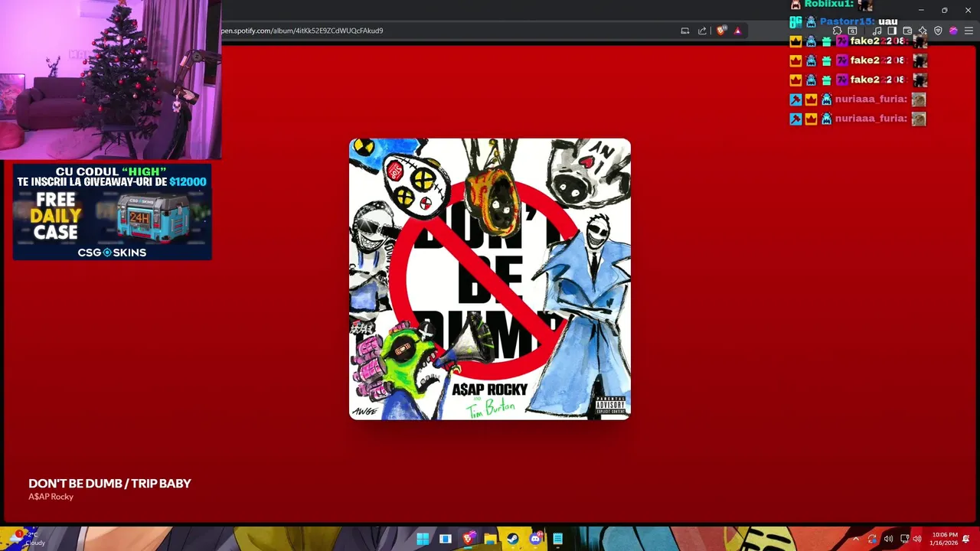
Task: Click the Robiixu1 chat username
Action: 828,4
